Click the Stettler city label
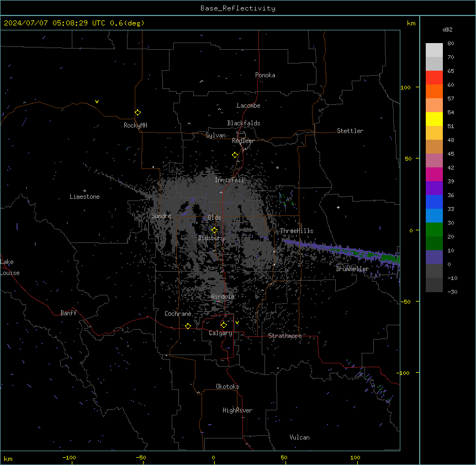 click(x=350, y=131)
